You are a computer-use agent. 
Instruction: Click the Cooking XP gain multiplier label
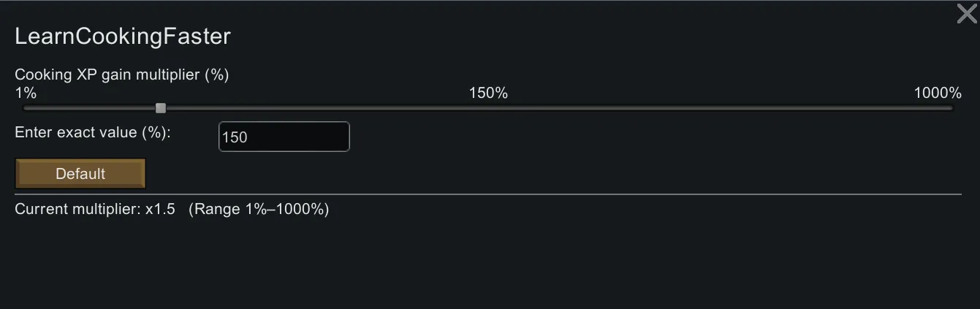coord(122,75)
